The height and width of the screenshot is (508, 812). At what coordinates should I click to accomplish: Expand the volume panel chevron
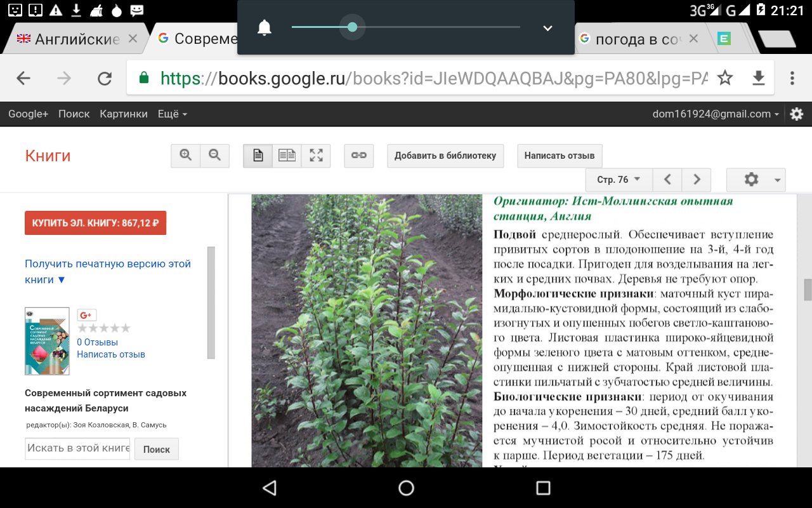[547, 28]
